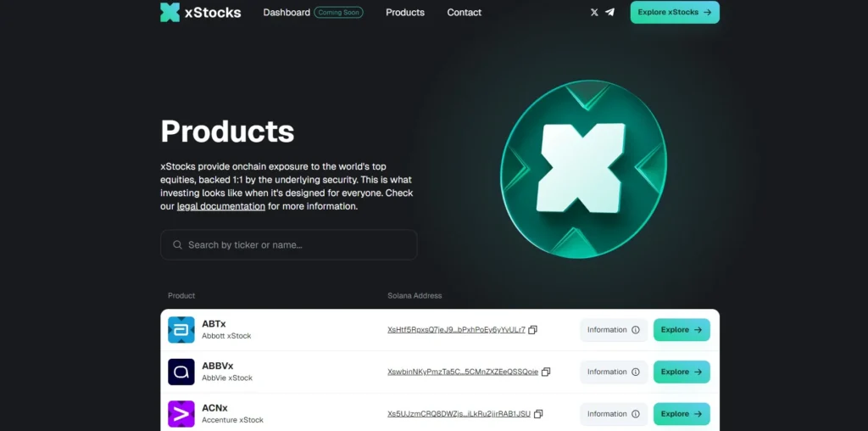Click the ABBVx ticker name
Viewport: 868px width, 431px height.
pos(218,367)
